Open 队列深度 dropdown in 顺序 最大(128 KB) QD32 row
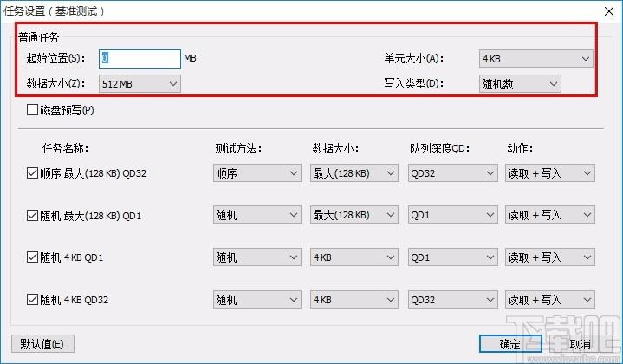The width and height of the screenshot is (623, 364). coord(452,173)
